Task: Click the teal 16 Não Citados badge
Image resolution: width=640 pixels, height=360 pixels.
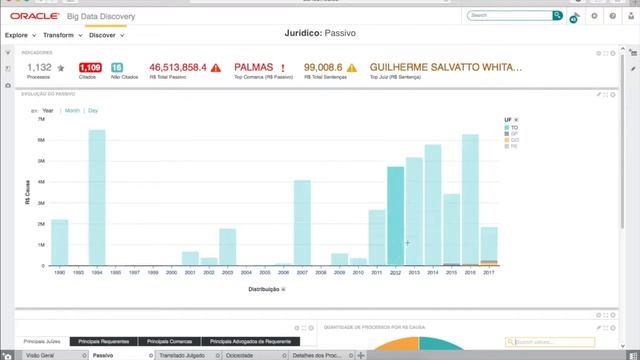Action: click(117, 68)
